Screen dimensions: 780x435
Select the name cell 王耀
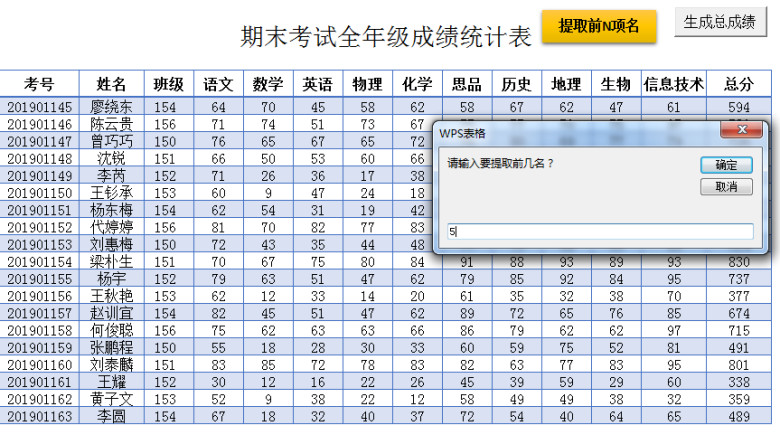111,382
